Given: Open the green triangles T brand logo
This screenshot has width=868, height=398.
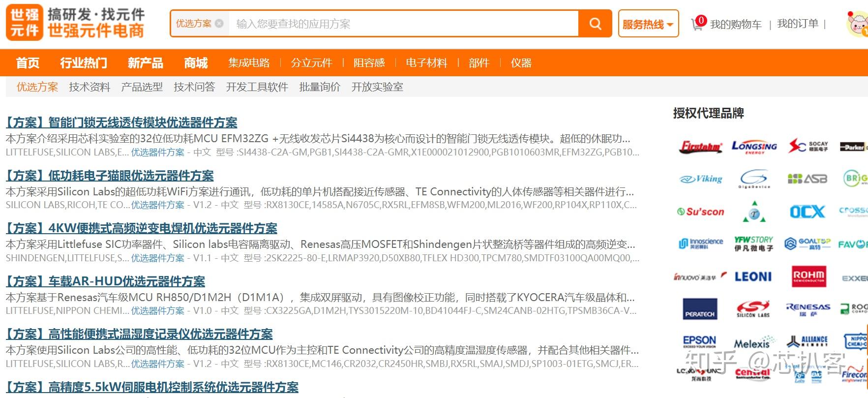Looking at the screenshot, I should pos(754,212).
